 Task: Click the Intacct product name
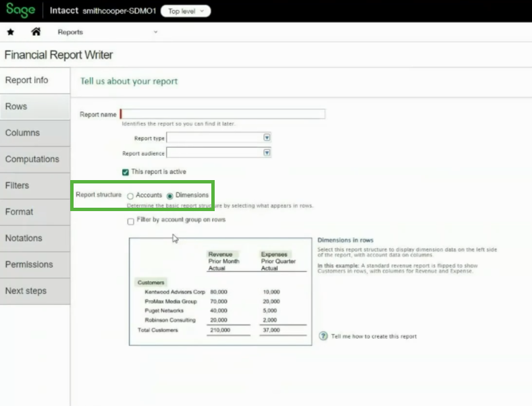(64, 11)
